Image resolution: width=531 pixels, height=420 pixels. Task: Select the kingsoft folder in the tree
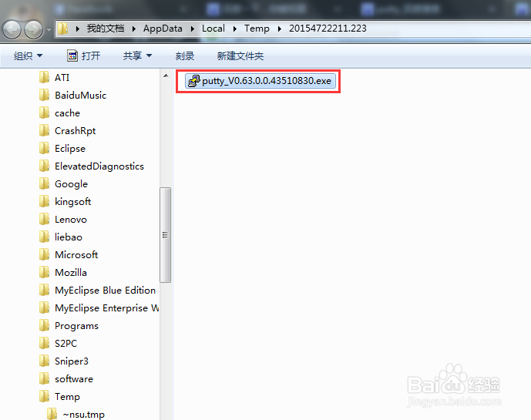[72, 202]
